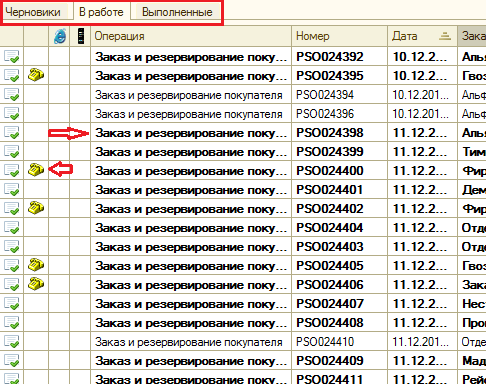The height and width of the screenshot is (384, 486).
Task: Switch to the Выполненные tab
Action: point(177,12)
